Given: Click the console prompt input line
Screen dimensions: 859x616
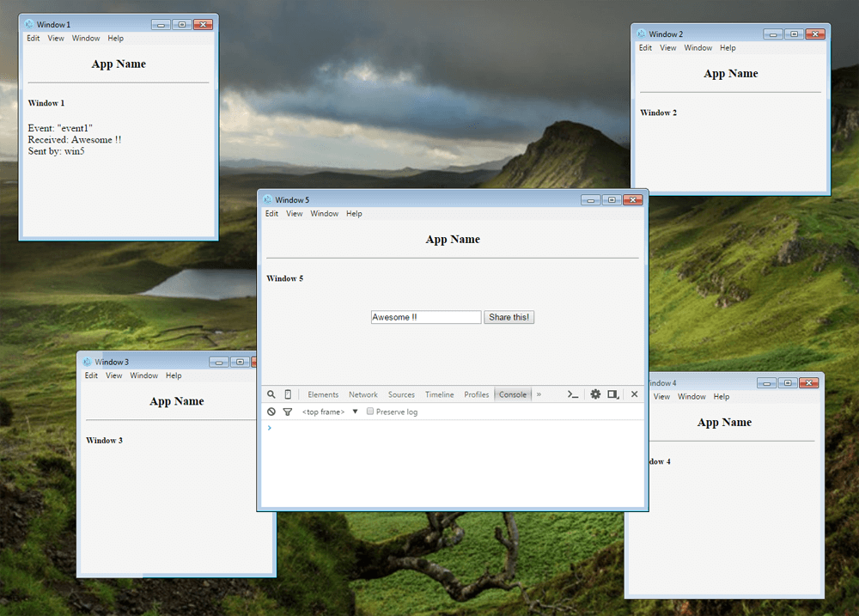Looking at the screenshot, I should coord(453,428).
